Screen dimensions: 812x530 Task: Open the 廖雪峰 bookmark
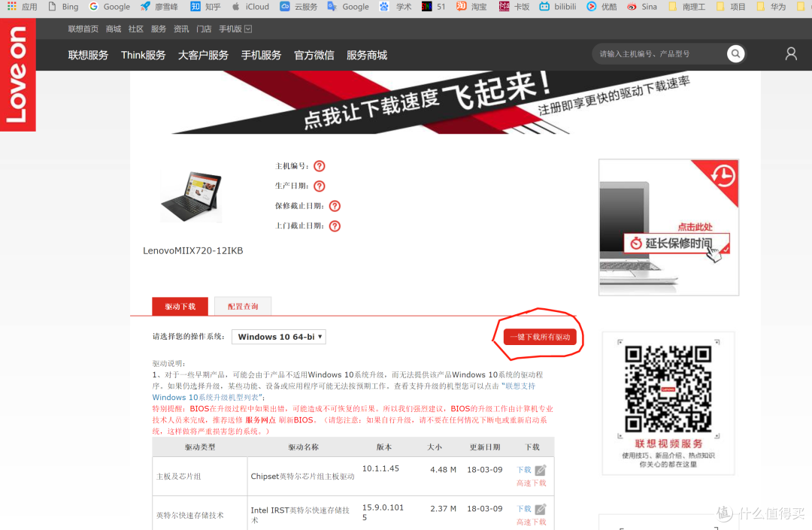pos(159,7)
